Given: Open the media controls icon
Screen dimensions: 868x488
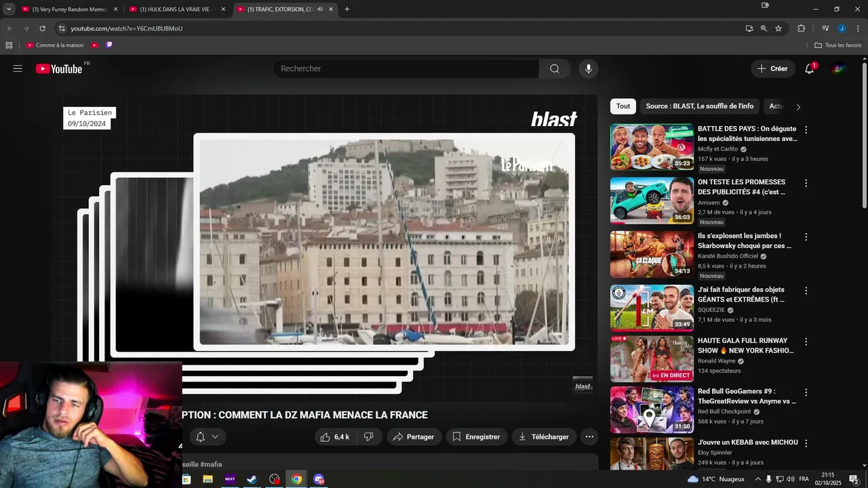Looking at the screenshot, I should tap(825, 28).
